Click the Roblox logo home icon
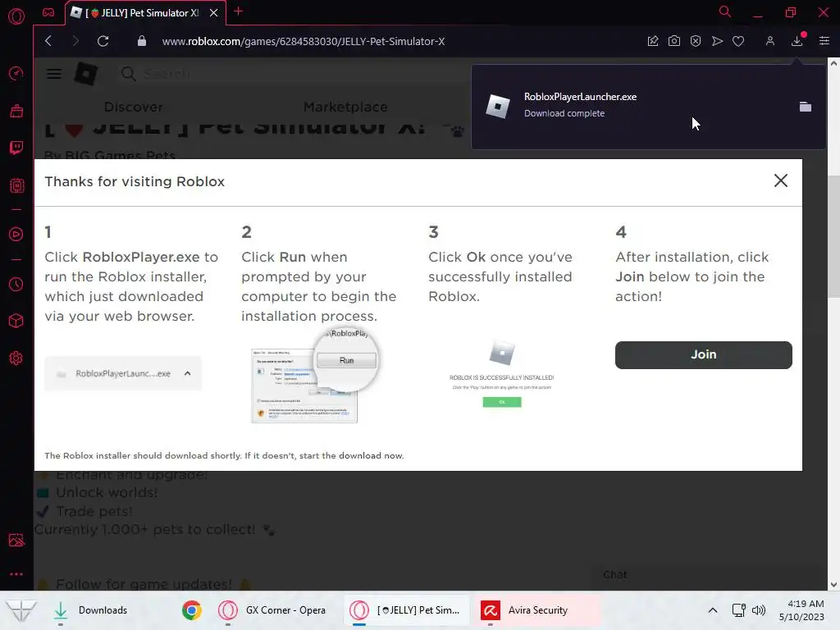Image resolution: width=840 pixels, height=630 pixels. click(x=85, y=73)
